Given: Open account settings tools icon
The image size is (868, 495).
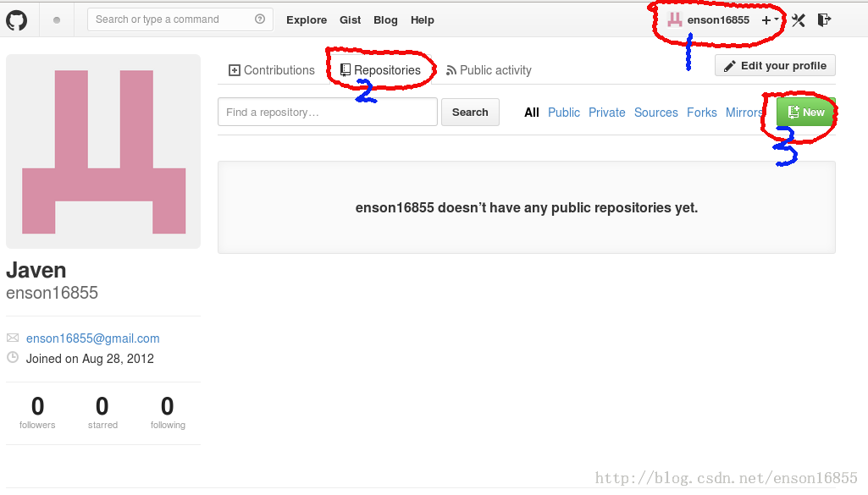Looking at the screenshot, I should (799, 20).
